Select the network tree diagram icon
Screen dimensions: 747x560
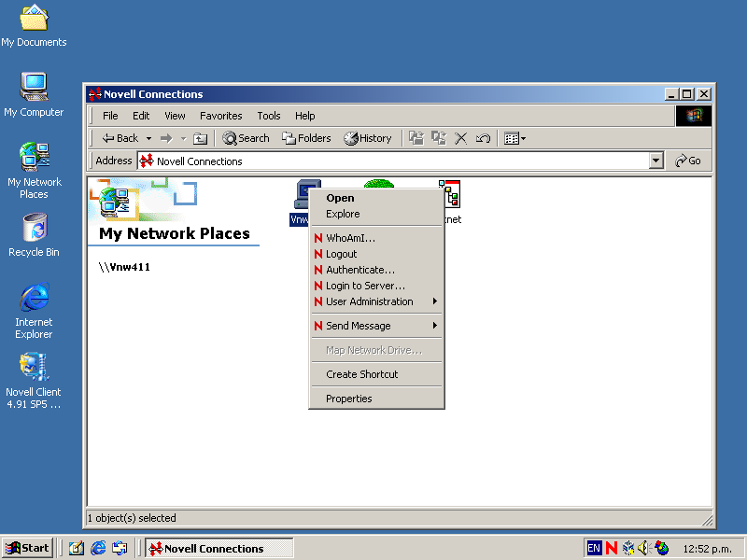coord(452,194)
